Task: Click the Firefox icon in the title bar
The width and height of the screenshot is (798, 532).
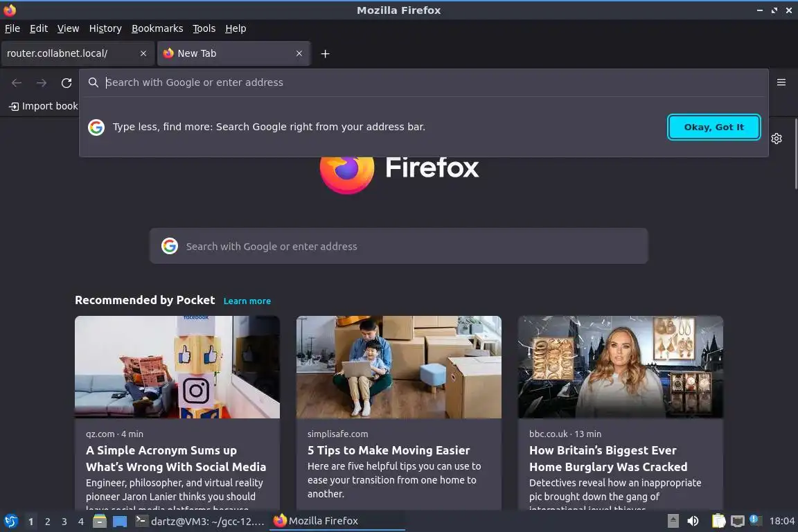Action: pyautogui.click(x=10, y=10)
